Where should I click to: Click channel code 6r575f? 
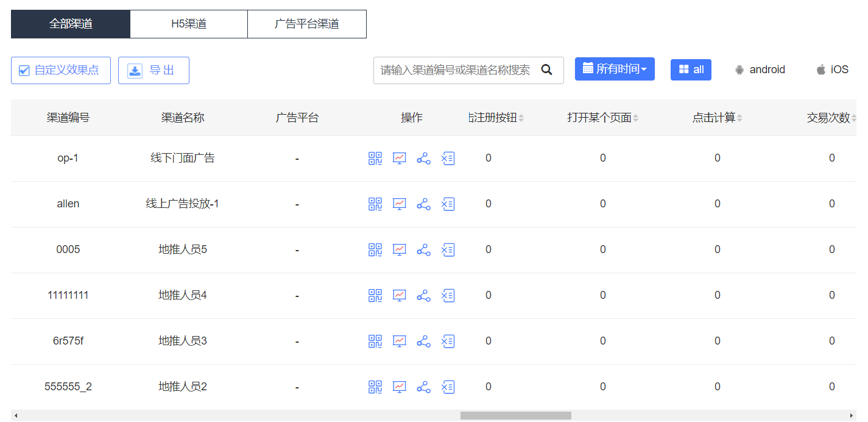pyautogui.click(x=68, y=341)
